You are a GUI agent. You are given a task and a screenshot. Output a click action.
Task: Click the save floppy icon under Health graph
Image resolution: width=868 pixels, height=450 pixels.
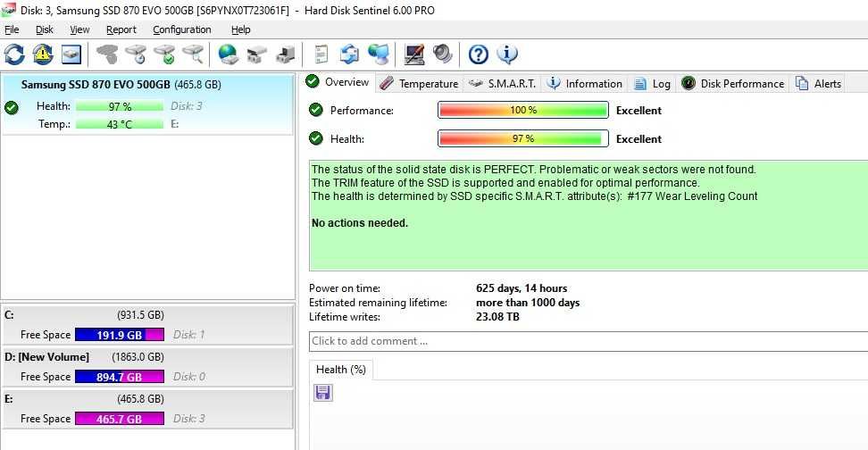click(x=322, y=393)
